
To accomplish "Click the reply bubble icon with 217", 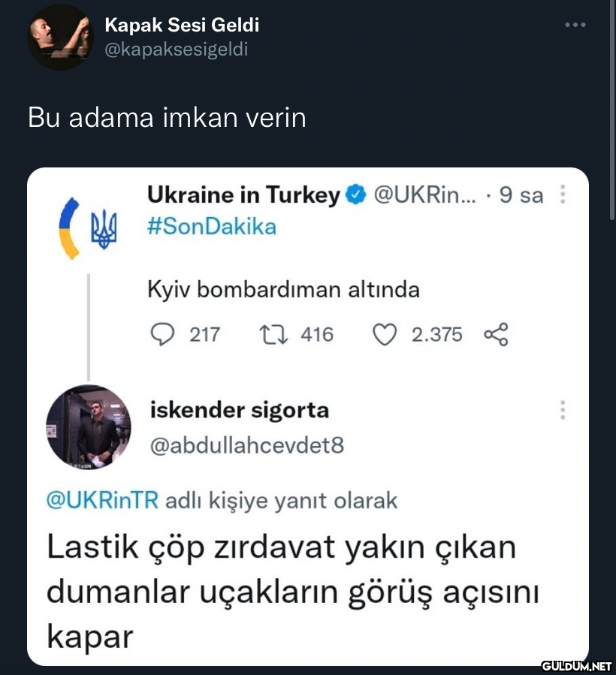I will point(162,334).
